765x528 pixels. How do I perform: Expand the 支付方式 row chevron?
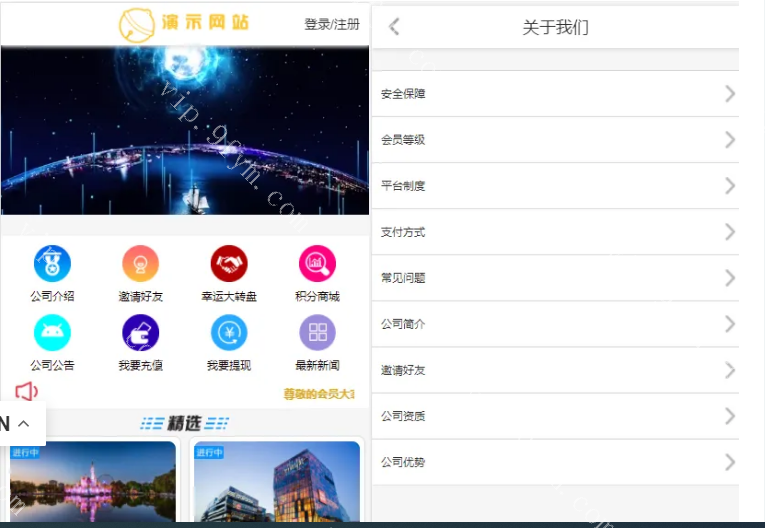(x=730, y=232)
